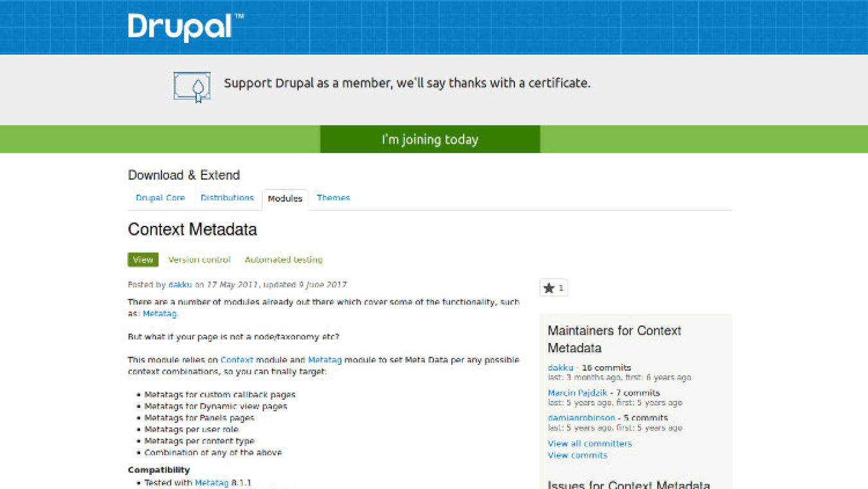This screenshot has width=868, height=489.
Task: Open the Automated testing tab
Action: pos(283,259)
